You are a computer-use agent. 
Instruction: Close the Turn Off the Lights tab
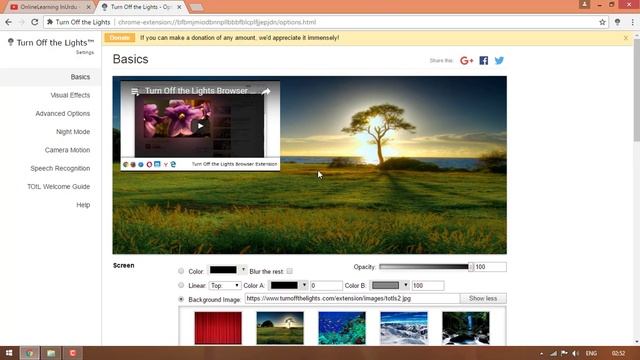pyautogui.click(x=179, y=7)
